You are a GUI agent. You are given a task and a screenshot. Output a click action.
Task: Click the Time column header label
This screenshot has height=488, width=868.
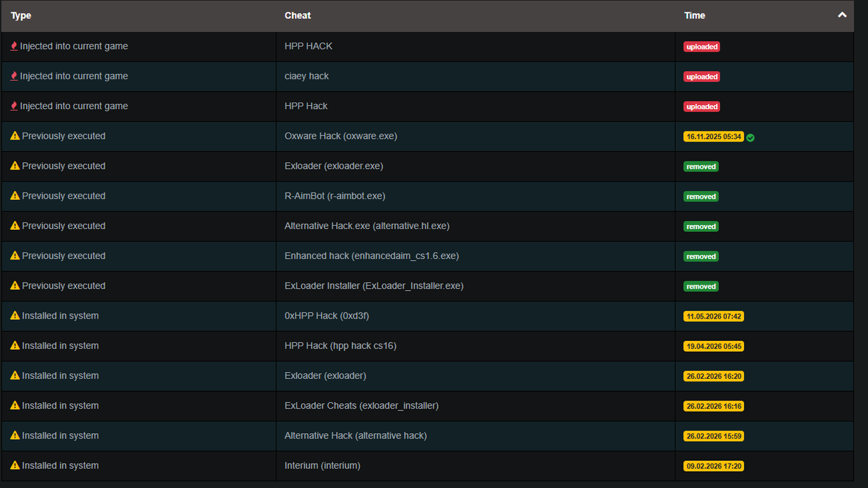coord(694,16)
